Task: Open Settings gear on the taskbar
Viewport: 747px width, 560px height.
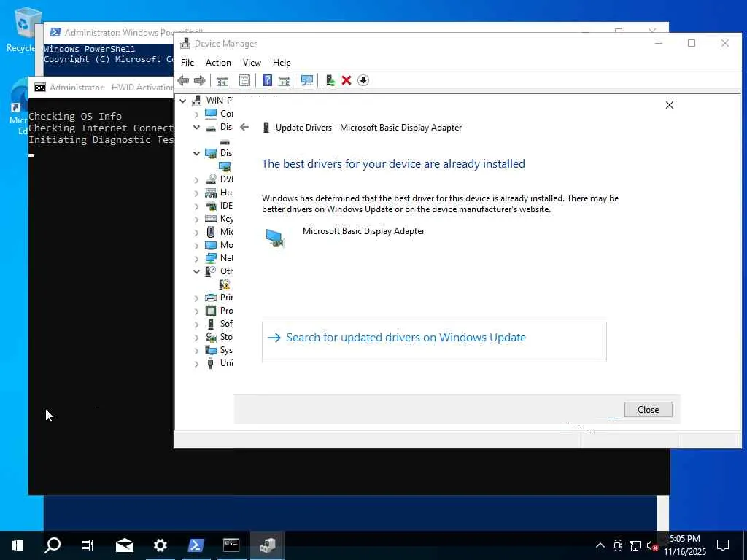Action: click(x=160, y=545)
